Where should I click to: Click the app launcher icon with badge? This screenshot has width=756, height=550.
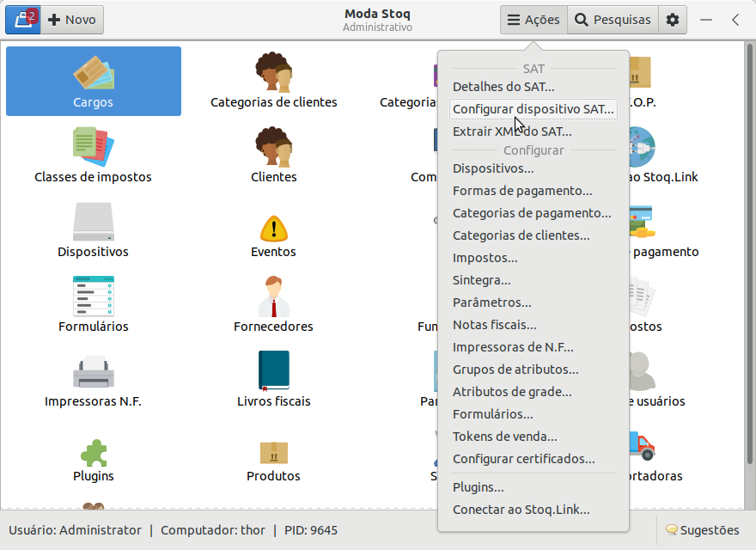[23, 20]
